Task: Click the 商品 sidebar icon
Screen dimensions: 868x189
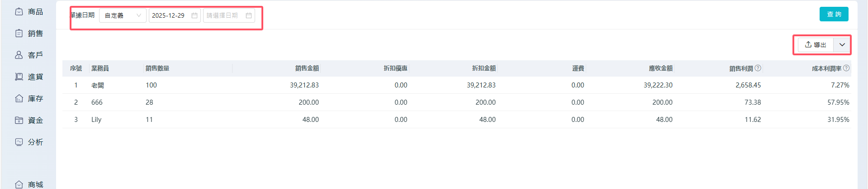Action: point(19,12)
